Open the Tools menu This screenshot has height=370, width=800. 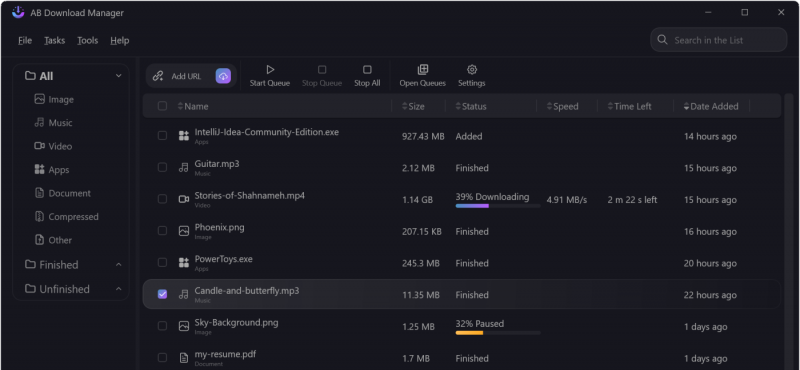pyautogui.click(x=88, y=40)
